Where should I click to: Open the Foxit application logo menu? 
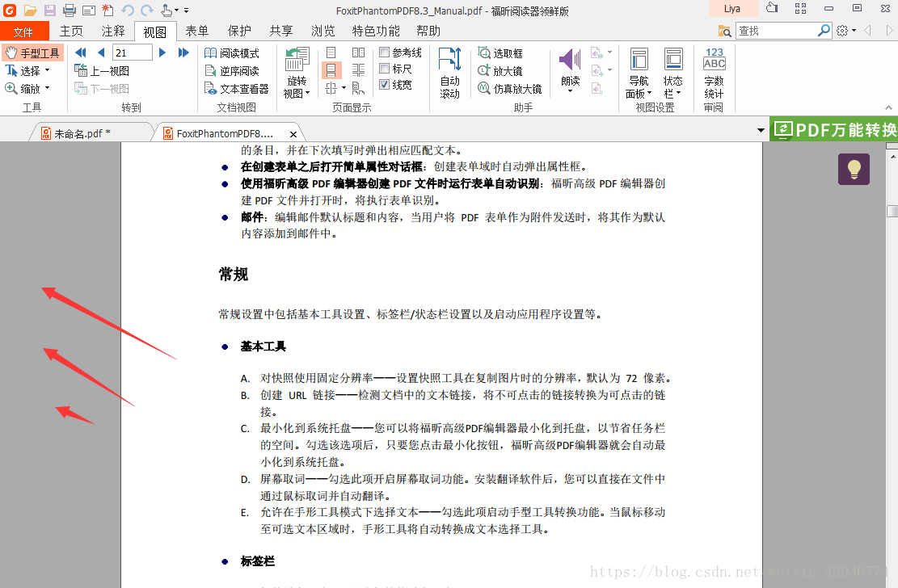(x=10, y=10)
